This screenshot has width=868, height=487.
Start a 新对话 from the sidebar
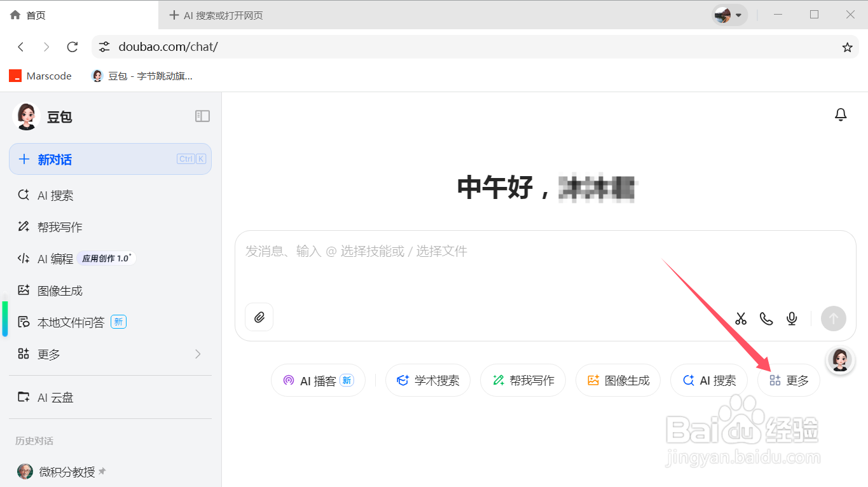pyautogui.click(x=110, y=159)
